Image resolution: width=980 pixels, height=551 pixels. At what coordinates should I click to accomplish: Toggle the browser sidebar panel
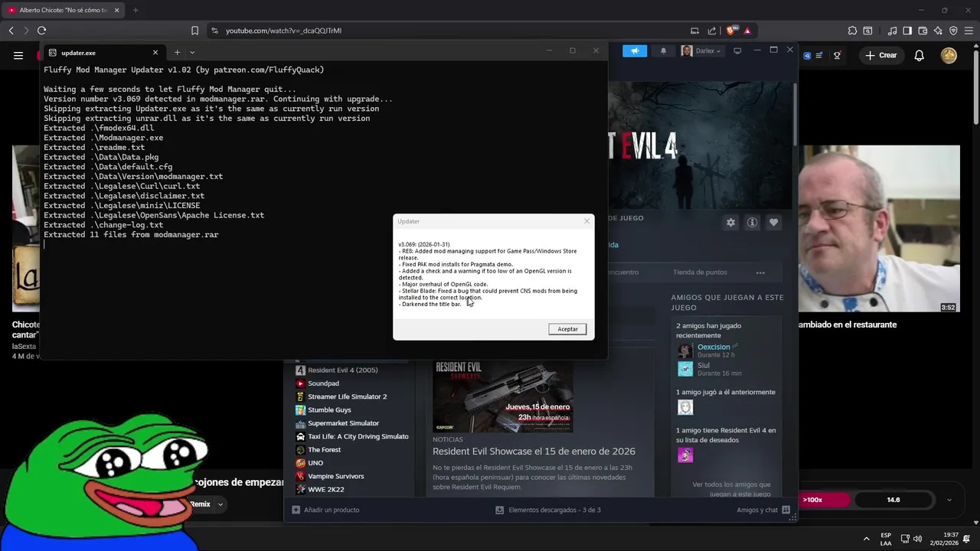[907, 31]
